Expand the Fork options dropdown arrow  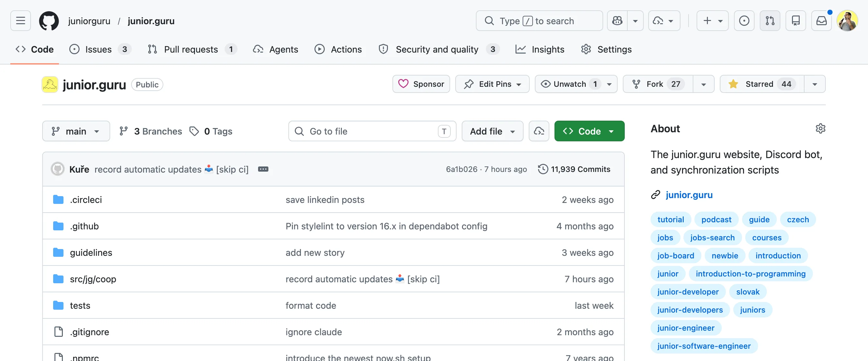coord(704,84)
